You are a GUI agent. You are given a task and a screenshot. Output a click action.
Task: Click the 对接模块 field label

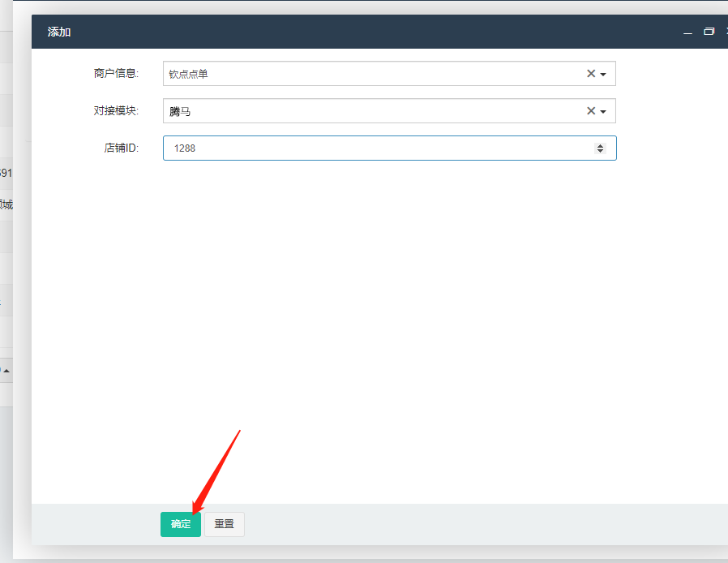click(x=116, y=110)
